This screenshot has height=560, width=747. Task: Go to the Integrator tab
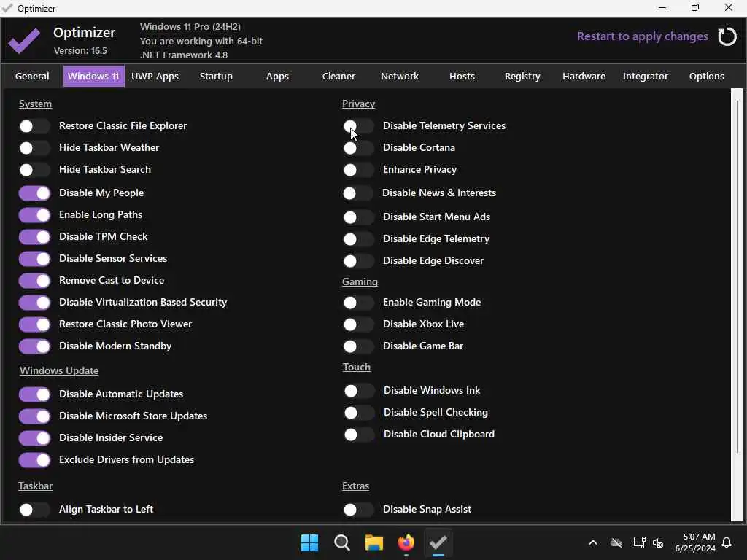[x=646, y=76]
